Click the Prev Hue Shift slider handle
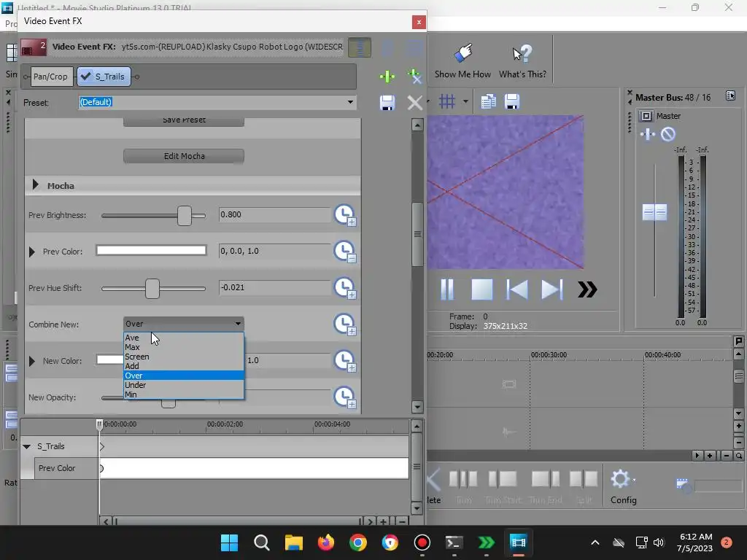Image resolution: width=747 pixels, height=560 pixels. pos(152,289)
